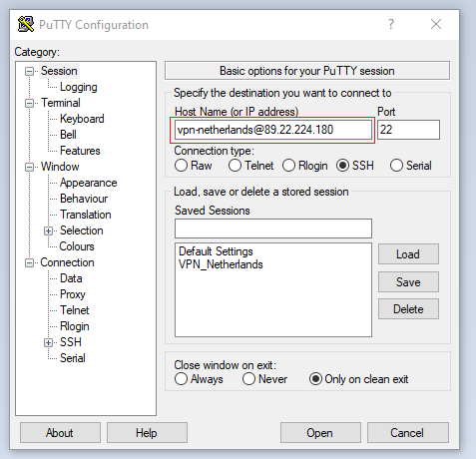The height and width of the screenshot is (459, 476).
Task: Select the Telnet connection type radio
Action: coord(235,166)
